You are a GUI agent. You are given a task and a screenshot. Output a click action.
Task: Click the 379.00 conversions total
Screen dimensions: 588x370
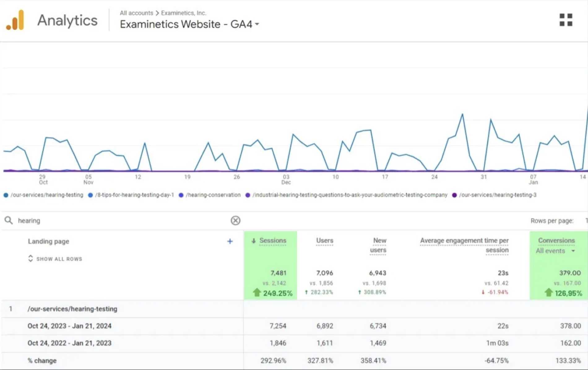click(570, 273)
